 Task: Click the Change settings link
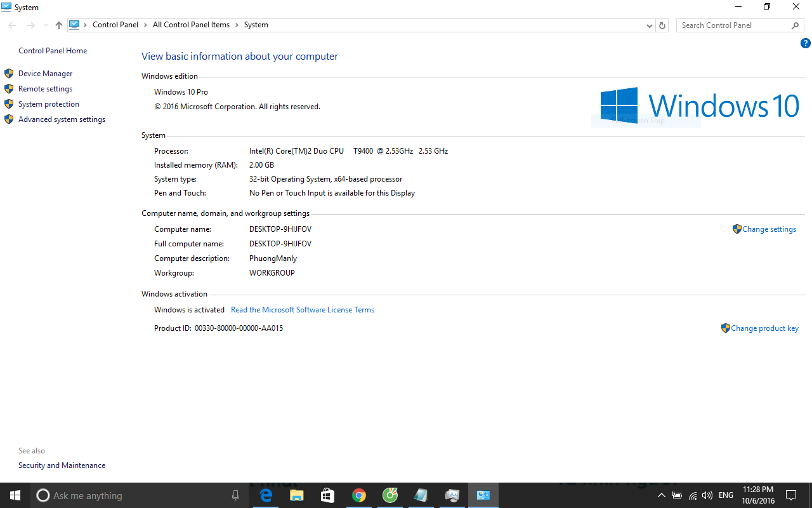coord(769,229)
